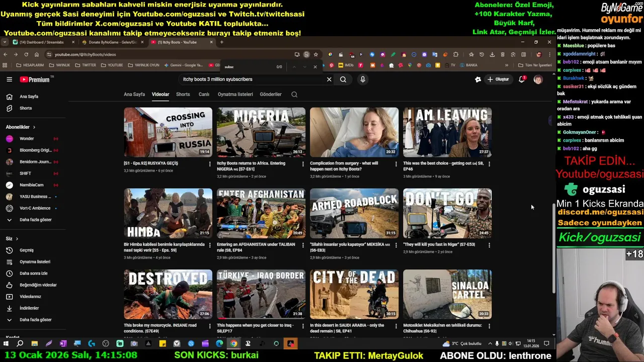The height and width of the screenshot is (362, 644).
Task: Bookmark page with star icon
Action: (315, 54)
